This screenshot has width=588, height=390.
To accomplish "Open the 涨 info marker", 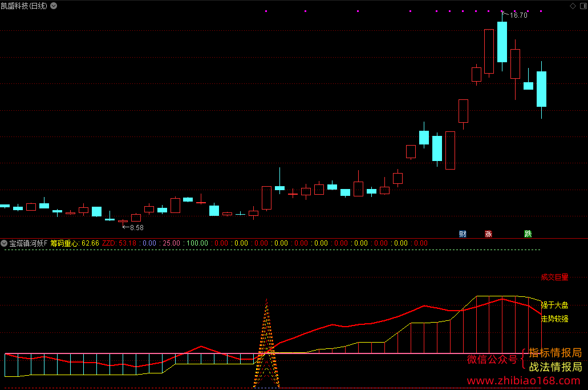I will pyautogui.click(x=488, y=234).
